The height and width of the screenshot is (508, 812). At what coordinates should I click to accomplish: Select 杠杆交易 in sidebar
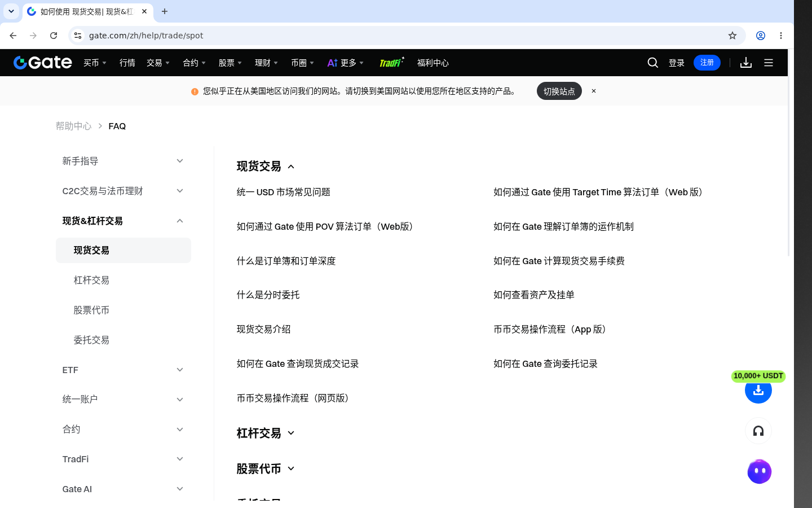click(91, 280)
